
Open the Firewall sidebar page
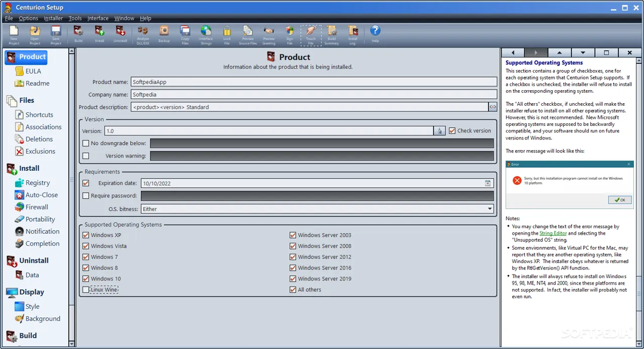[x=32, y=207]
